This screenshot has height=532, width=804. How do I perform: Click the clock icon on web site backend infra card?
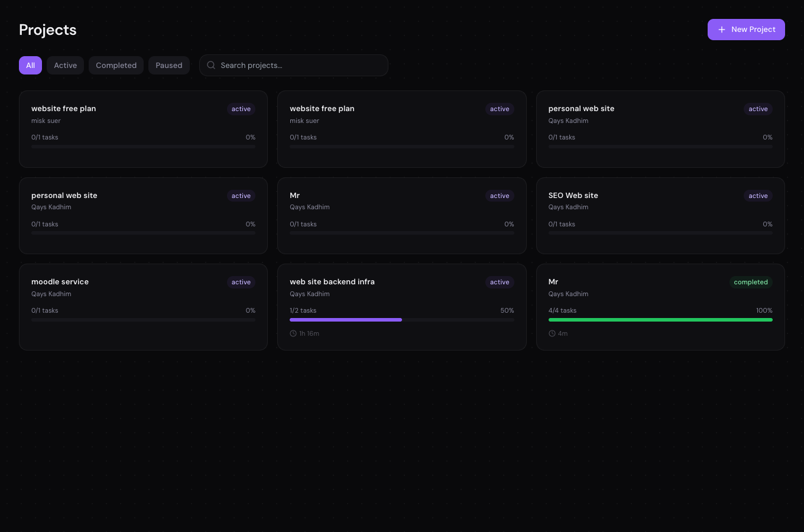pyautogui.click(x=293, y=333)
